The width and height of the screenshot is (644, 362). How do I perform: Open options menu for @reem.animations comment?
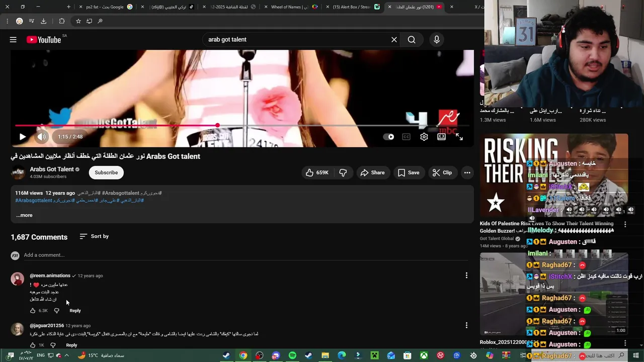pyautogui.click(x=466, y=276)
